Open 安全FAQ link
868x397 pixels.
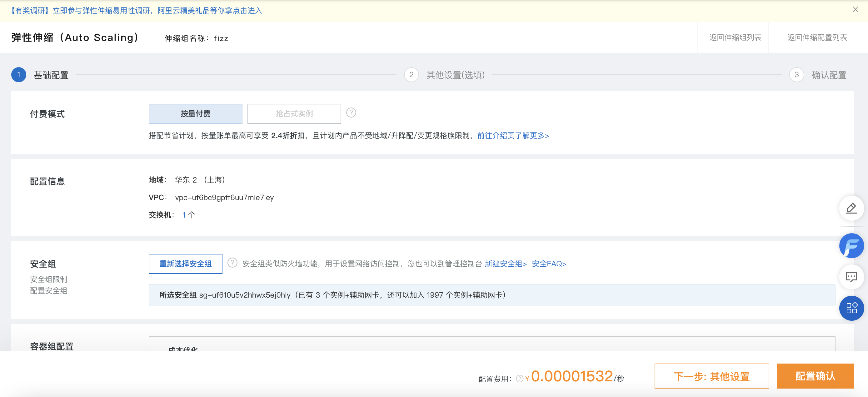549,264
